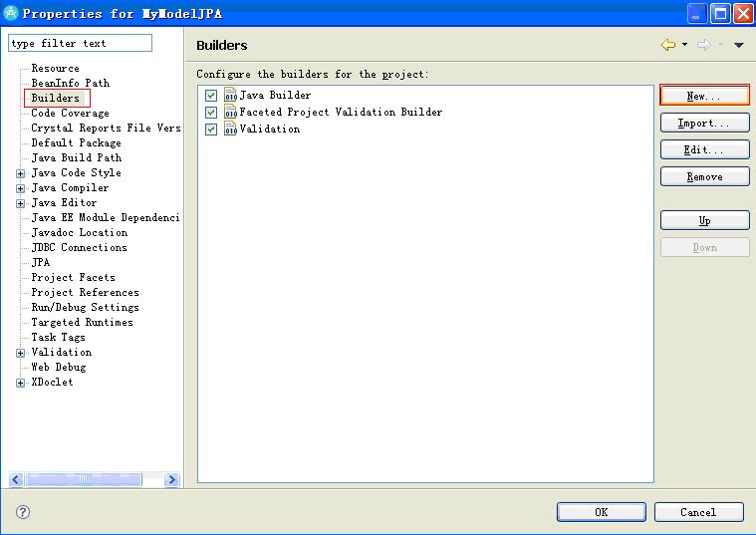The height and width of the screenshot is (535, 756).
Task: Confirm with the OK button
Action: pyautogui.click(x=602, y=512)
